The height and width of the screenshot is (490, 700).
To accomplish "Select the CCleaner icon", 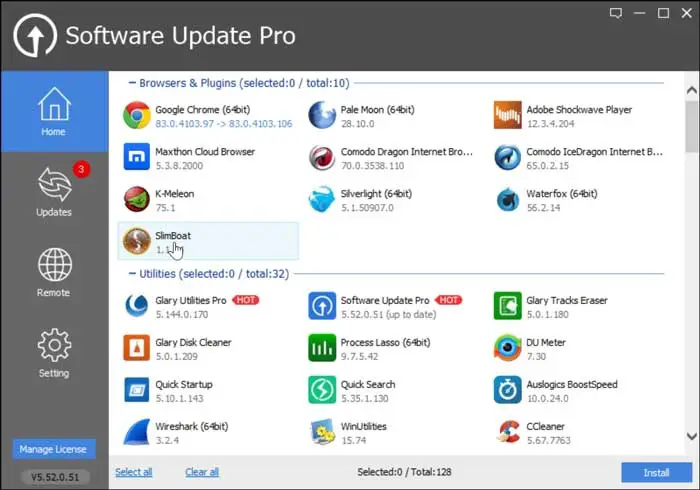I will pos(508,432).
